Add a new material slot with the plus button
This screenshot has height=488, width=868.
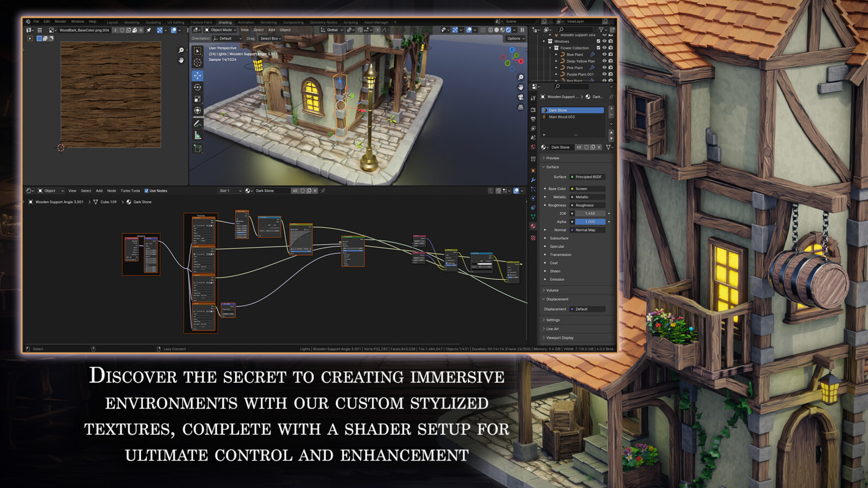click(611, 108)
